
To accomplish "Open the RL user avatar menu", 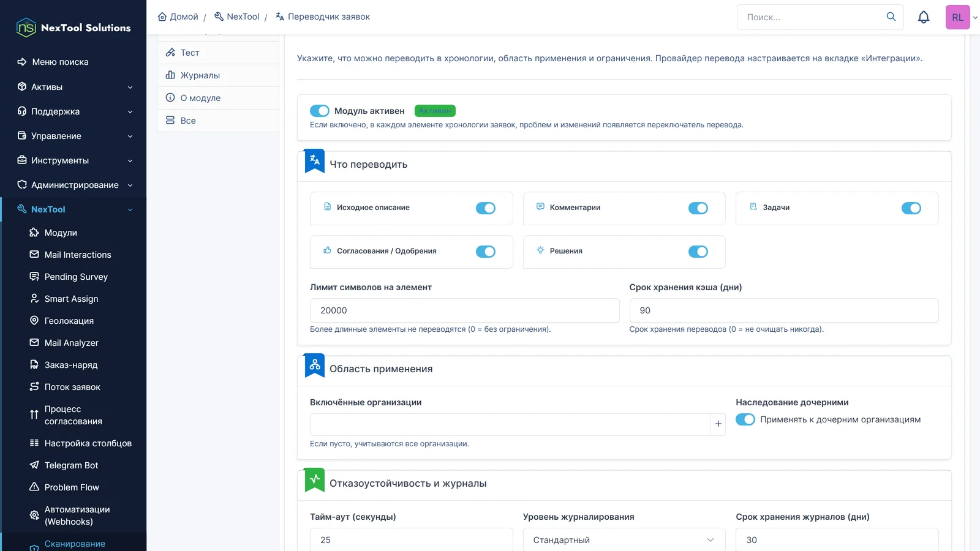I will click(x=957, y=17).
